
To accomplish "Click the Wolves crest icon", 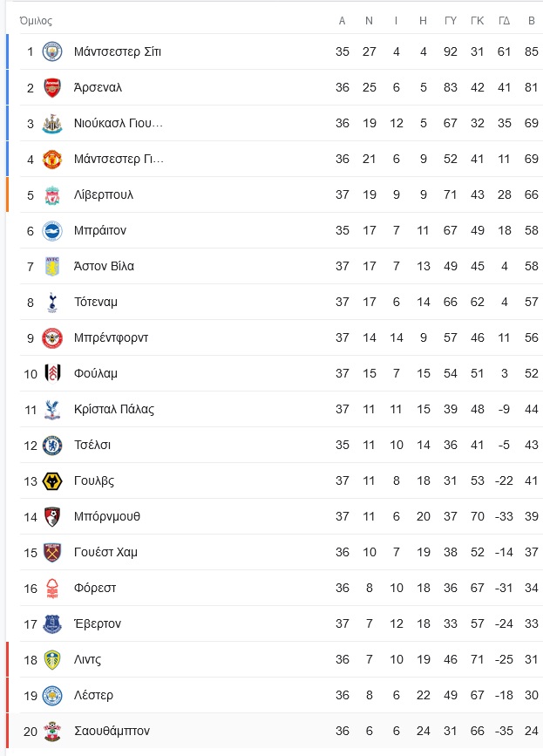I will click(x=52, y=480).
